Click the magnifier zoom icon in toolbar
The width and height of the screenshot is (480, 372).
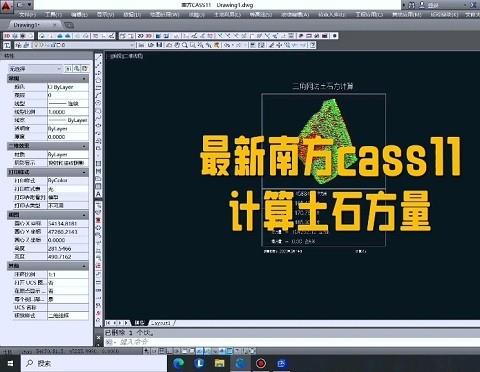point(185,45)
